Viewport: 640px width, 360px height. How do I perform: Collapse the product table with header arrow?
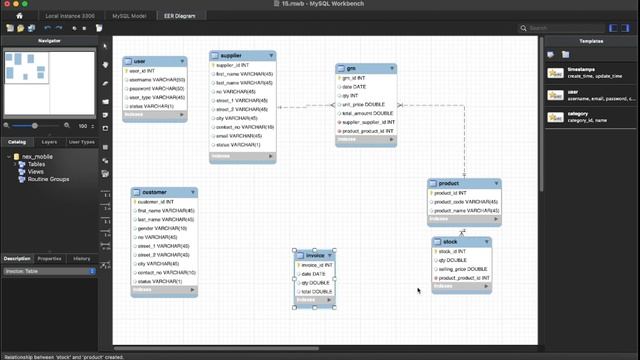click(496, 183)
